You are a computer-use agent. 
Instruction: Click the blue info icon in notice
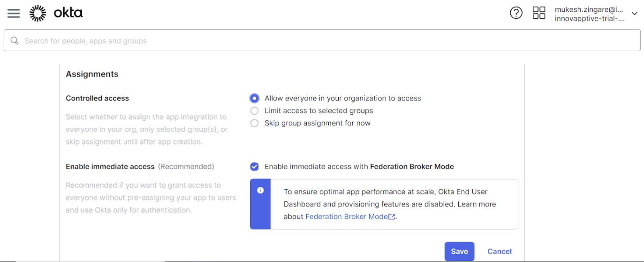pos(260,191)
